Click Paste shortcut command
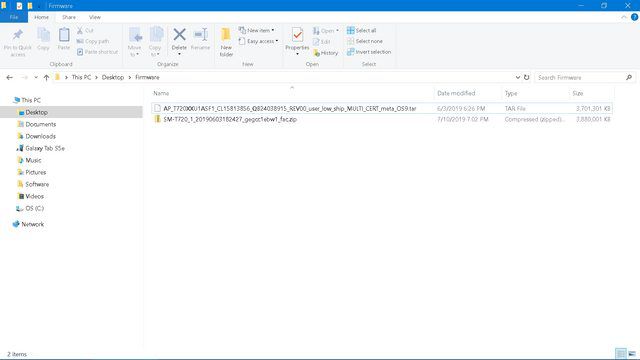The height and width of the screenshot is (360, 640). 98,52
